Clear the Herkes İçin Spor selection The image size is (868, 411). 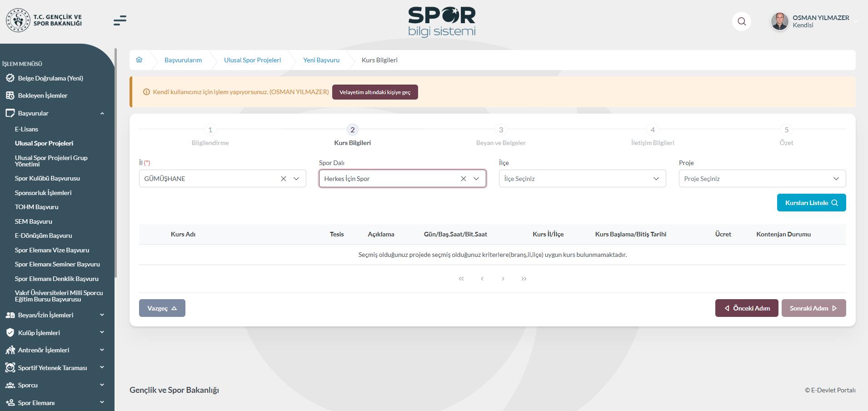point(464,179)
